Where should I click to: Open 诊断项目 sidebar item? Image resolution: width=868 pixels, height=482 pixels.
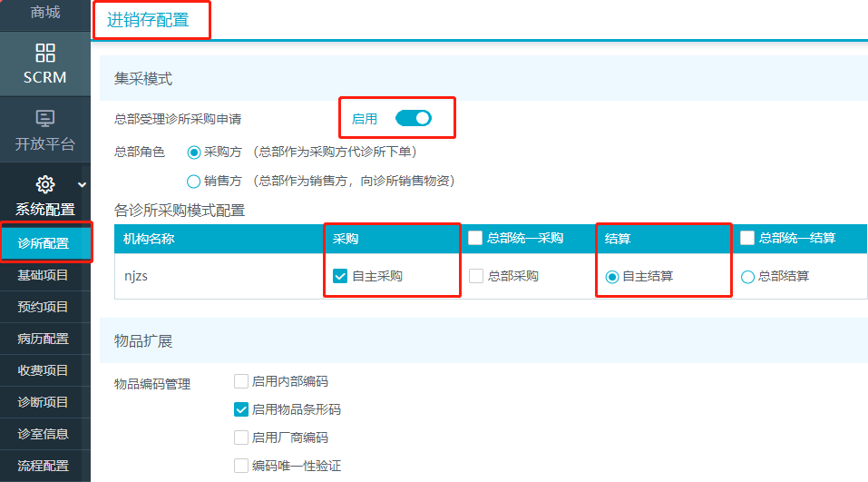coord(44,402)
